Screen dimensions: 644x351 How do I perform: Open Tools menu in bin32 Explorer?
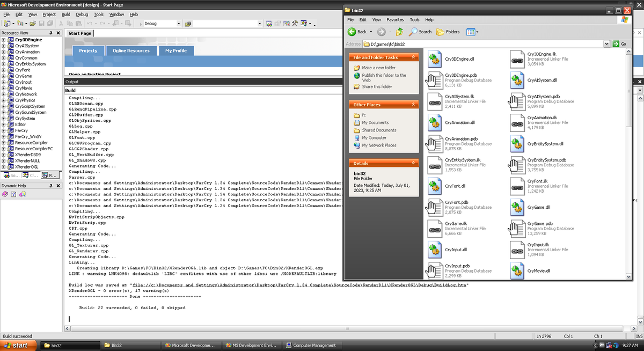coord(414,19)
